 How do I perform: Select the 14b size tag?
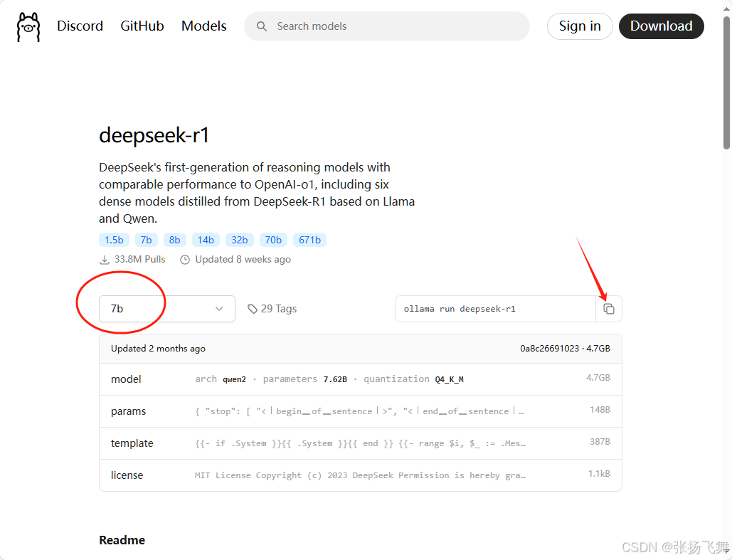pyautogui.click(x=206, y=240)
